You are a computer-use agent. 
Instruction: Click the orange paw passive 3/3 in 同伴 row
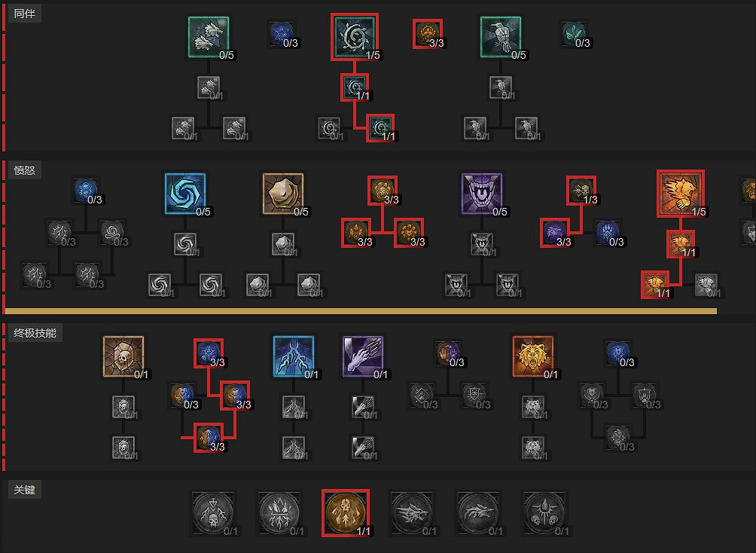(x=428, y=34)
